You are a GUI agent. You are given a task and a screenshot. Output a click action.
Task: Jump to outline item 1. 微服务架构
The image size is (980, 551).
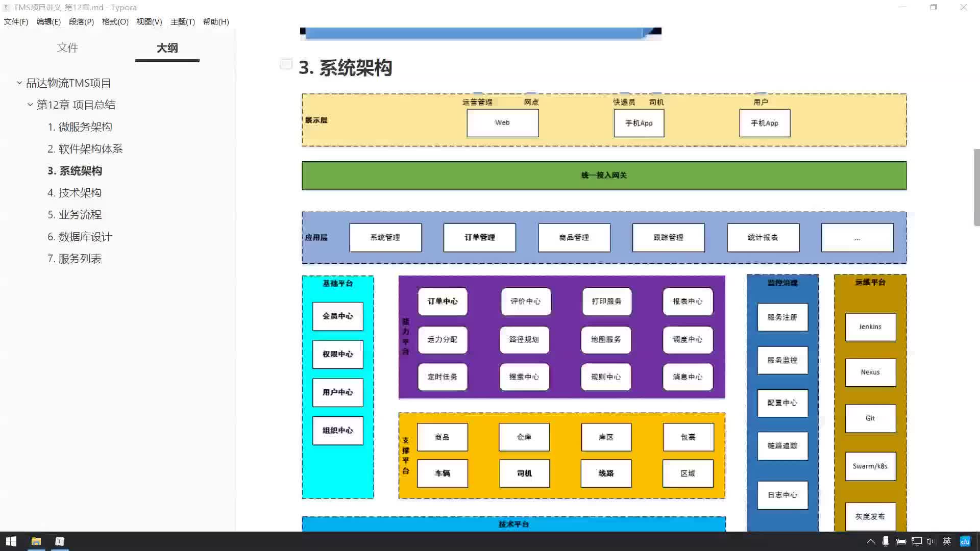[x=80, y=127]
